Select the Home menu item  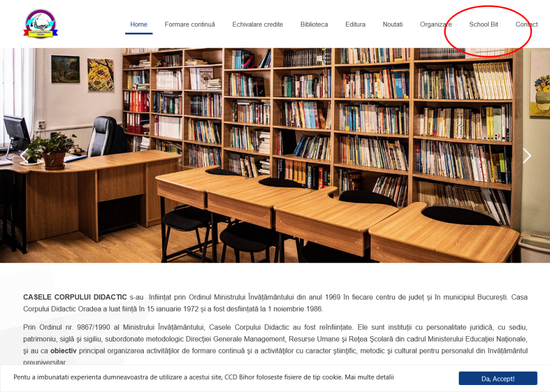click(x=139, y=24)
